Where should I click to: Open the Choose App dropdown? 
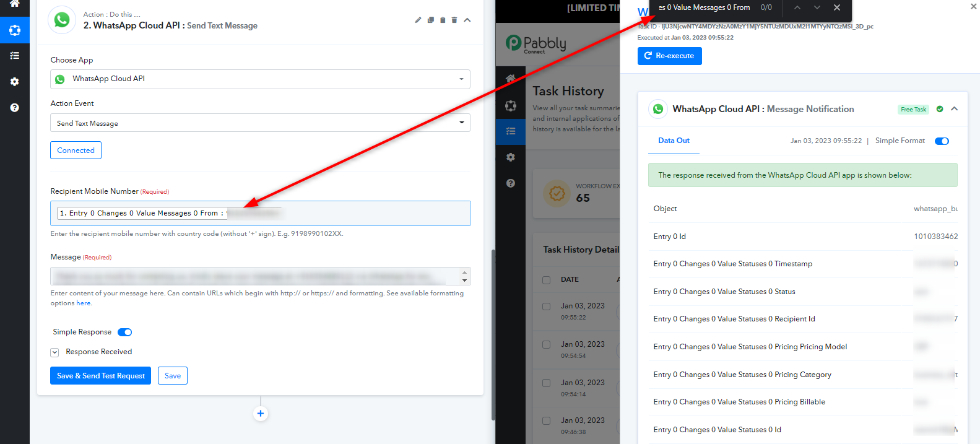tap(260, 79)
